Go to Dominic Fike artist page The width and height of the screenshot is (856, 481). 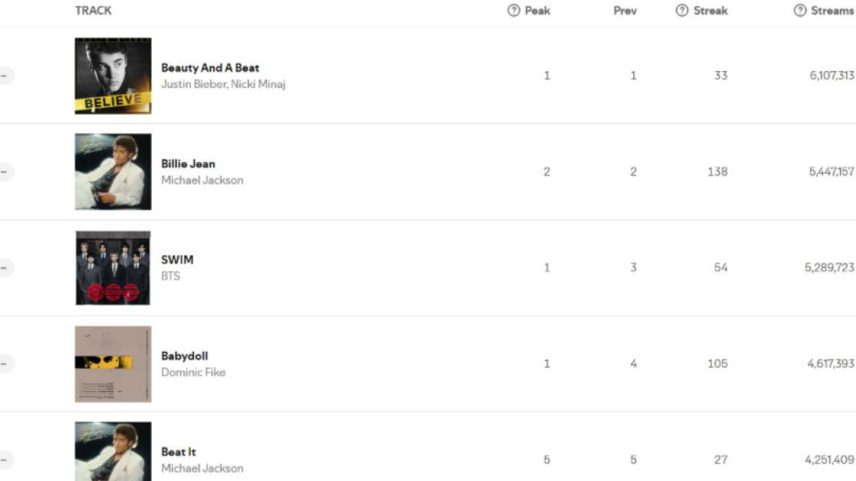(x=193, y=372)
